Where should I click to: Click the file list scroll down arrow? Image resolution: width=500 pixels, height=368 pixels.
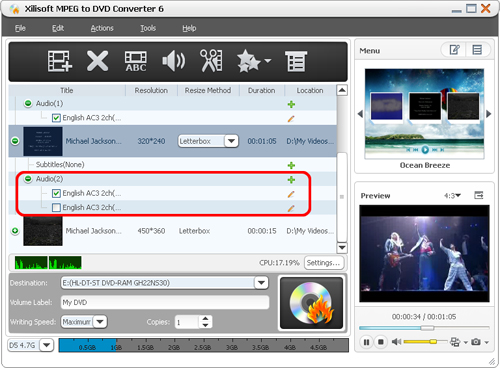(342, 247)
